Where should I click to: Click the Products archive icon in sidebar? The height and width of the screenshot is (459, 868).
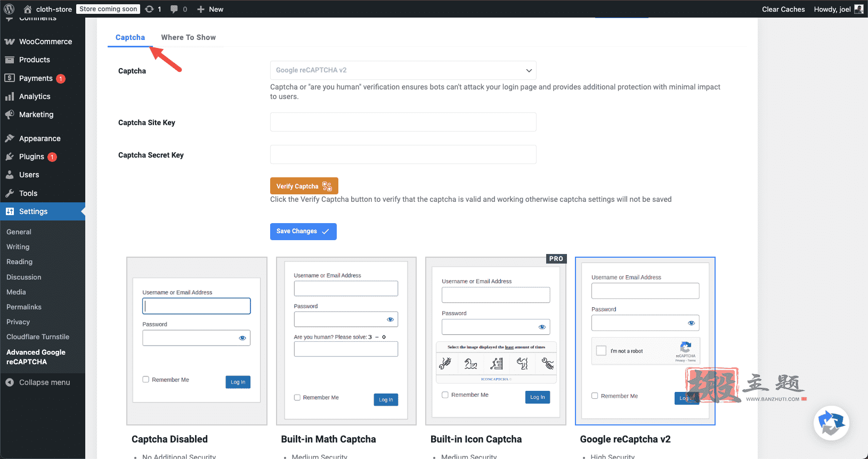[10, 60]
